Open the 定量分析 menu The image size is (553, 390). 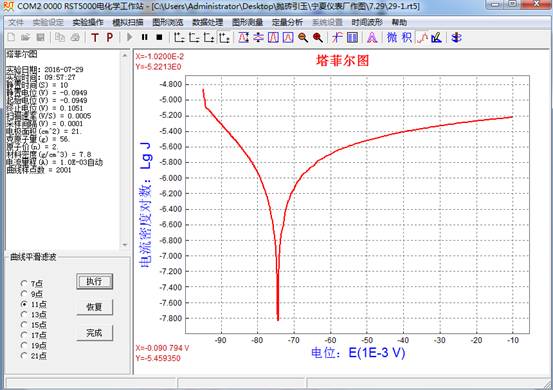pyautogui.click(x=287, y=23)
